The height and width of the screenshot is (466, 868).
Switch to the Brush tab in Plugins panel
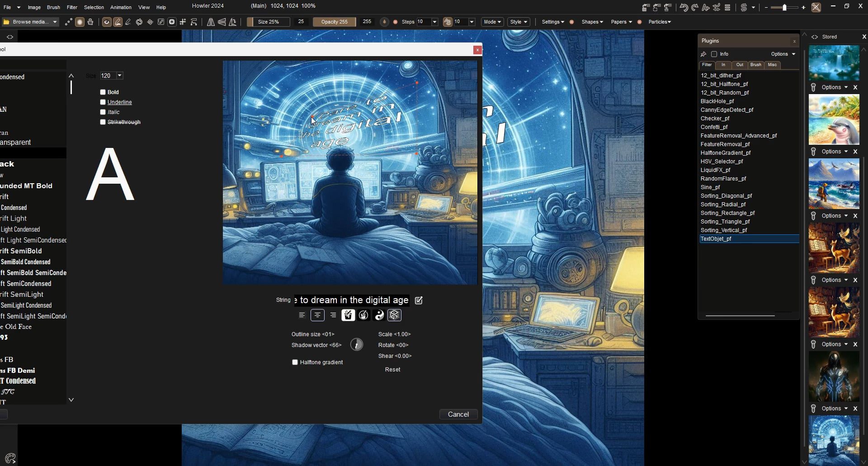tap(755, 65)
